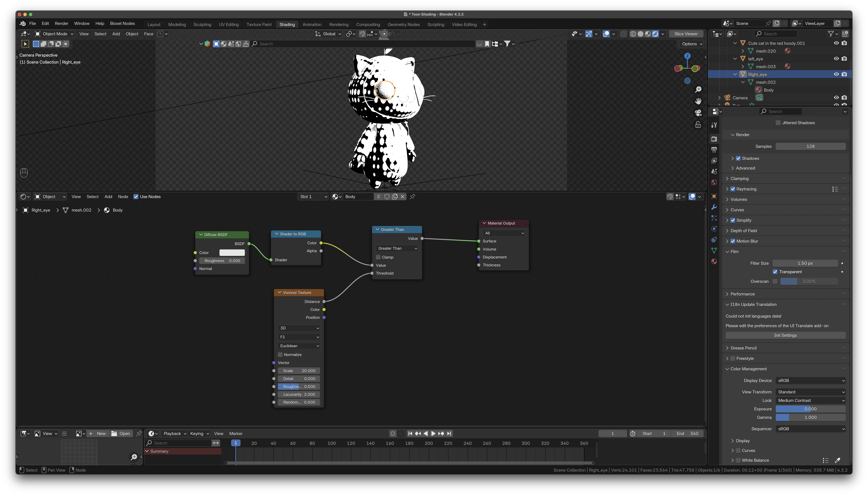Image resolution: width=868 pixels, height=495 pixels.
Task: Uncheck the Simplify checkbox
Action: 733,220
